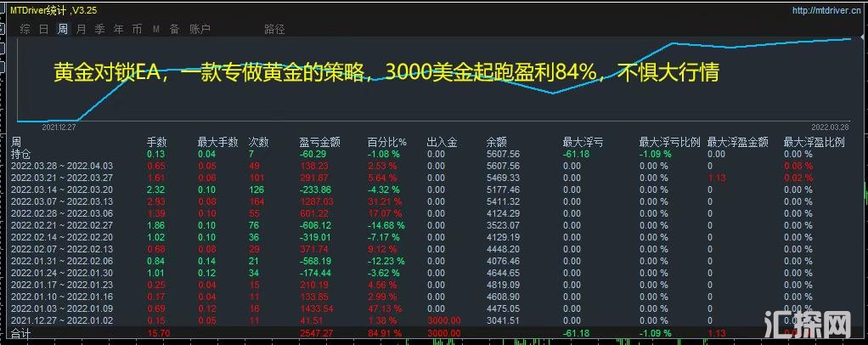Switch to 年 (yearly) statistics view
This screenshot has height=345, width=868.
(118, 29)
